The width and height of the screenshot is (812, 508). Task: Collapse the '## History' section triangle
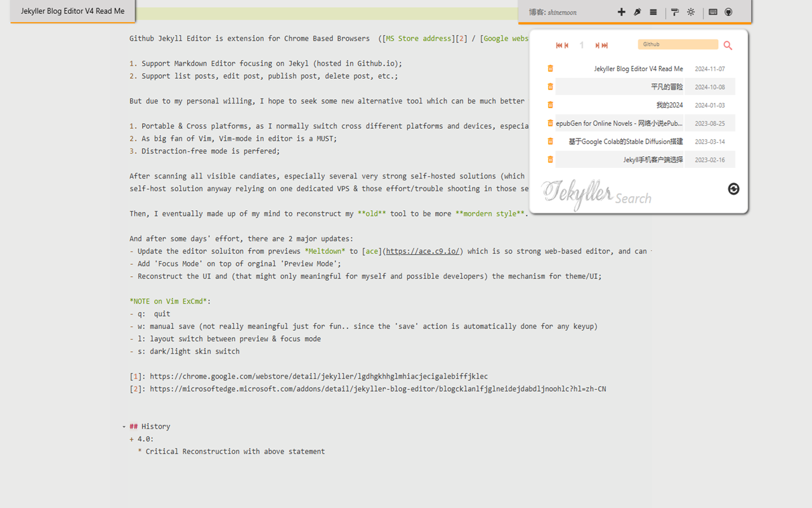124,426
